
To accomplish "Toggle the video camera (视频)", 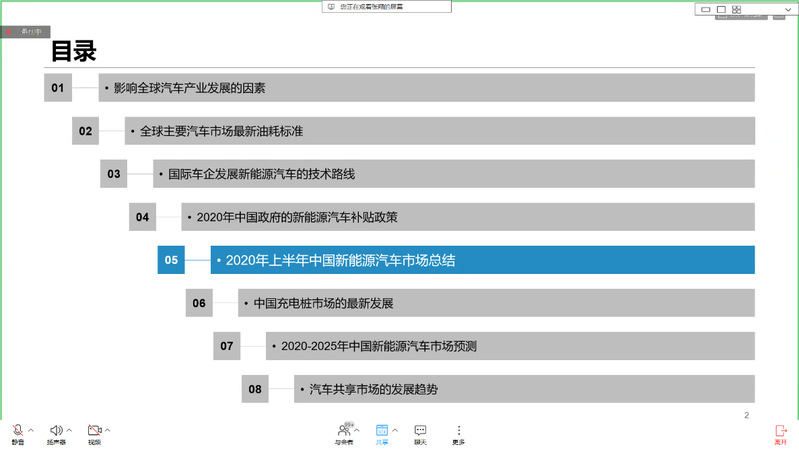I will point(94,430).
